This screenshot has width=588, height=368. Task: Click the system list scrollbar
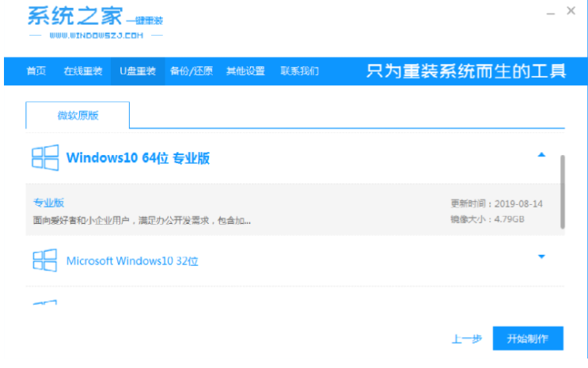[x=562, y=192]
